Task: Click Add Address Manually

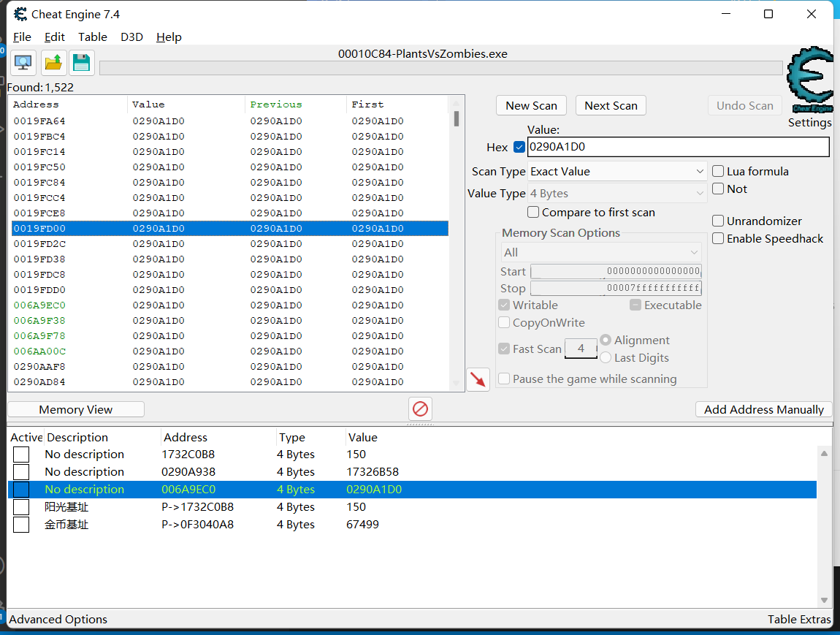Action: (764, 409)
